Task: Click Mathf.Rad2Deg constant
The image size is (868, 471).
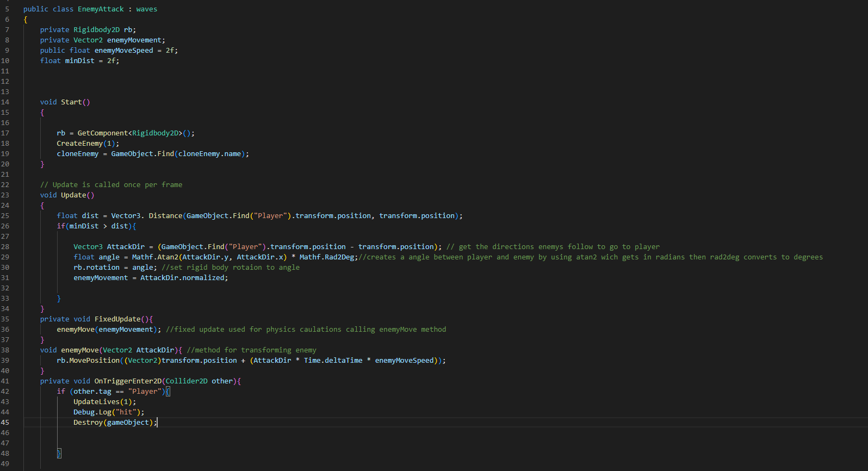Action: (x=327, y=257)
